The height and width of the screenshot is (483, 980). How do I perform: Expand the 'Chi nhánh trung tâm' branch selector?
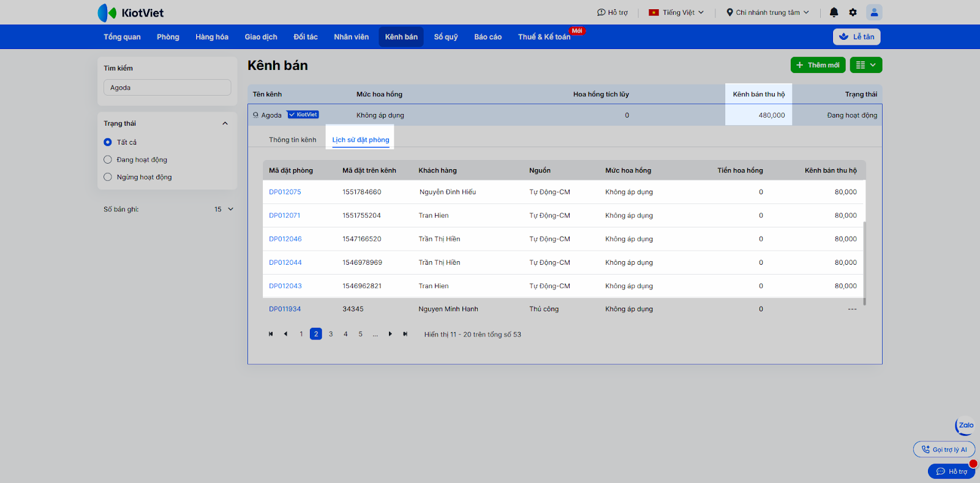point(767,12)
